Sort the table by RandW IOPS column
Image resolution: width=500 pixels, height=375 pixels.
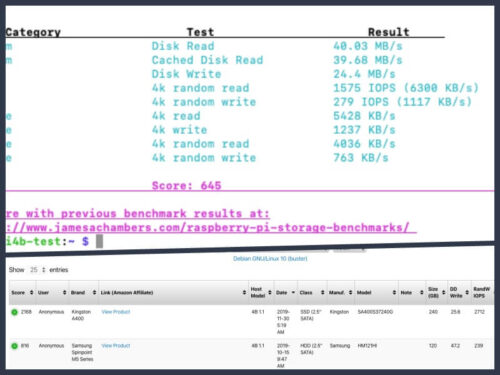(482, 293)
